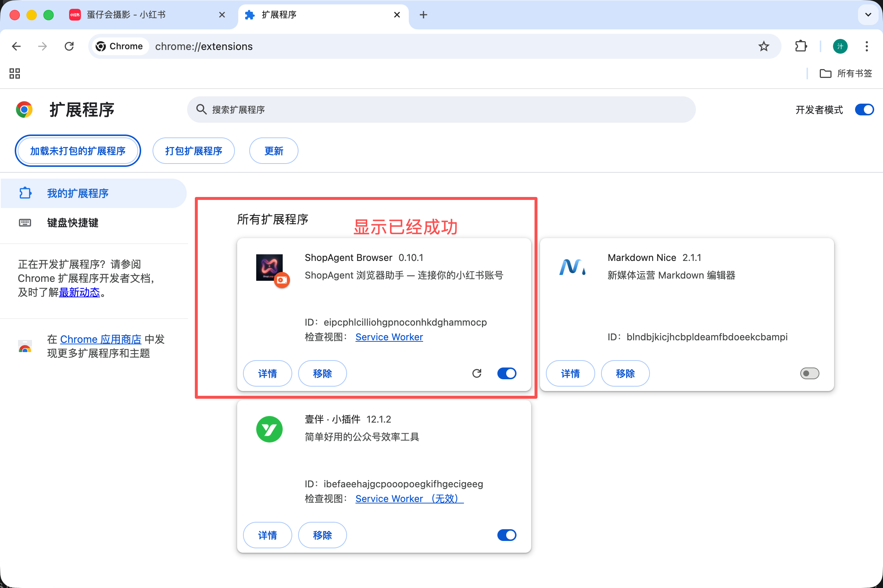The width and height of the screenshot is (883, 588).
Task: Select 键盘快捷键 in the sidebar
Action: 73,223
